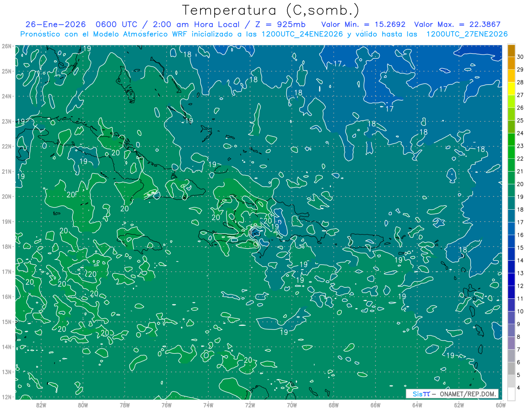532x411 pixels.
Task: Click the 23N latitude label
Action: click(6, 121)
